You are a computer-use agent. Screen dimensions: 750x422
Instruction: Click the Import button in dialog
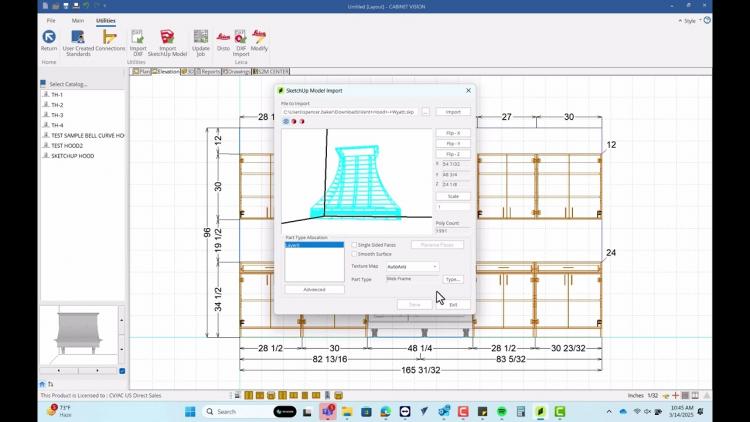(x=453, y=112)
